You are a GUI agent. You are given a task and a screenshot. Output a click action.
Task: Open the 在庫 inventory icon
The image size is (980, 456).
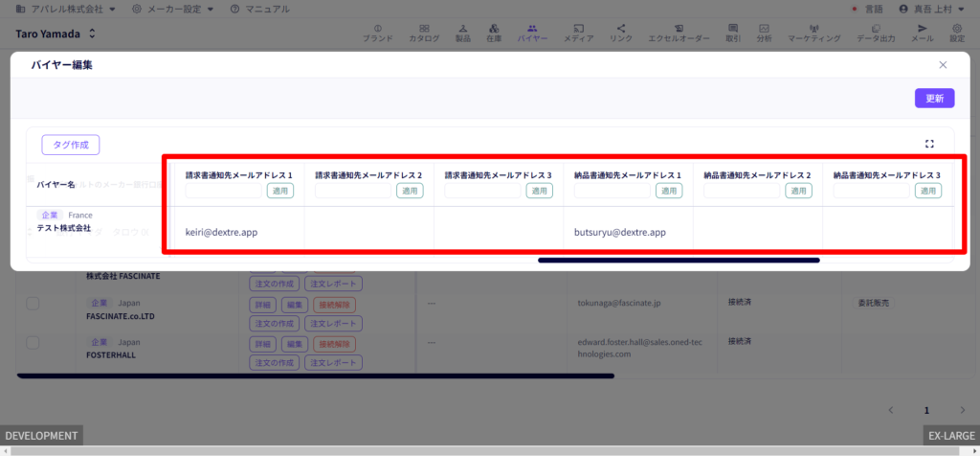point(494,28)
